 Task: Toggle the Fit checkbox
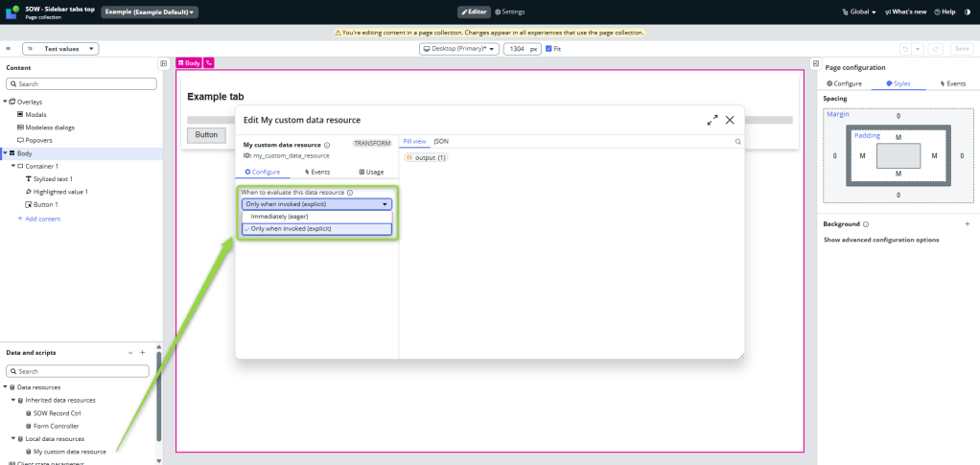tap(548, 49)
